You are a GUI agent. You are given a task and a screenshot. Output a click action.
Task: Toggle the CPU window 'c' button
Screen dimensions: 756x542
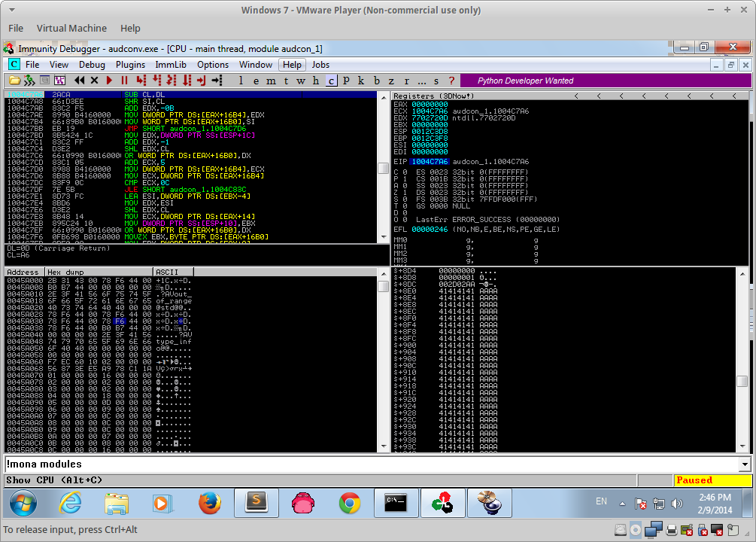(331, 81)
